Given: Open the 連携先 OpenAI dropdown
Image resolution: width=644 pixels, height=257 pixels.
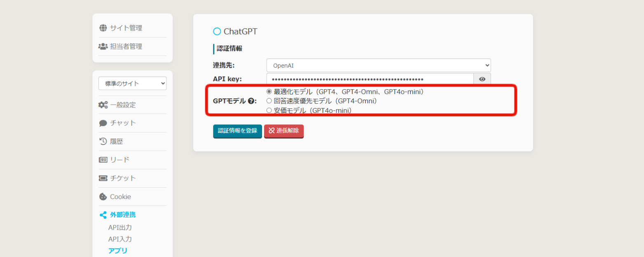Looking at the screenshot, I should click(x=378, y=65).
